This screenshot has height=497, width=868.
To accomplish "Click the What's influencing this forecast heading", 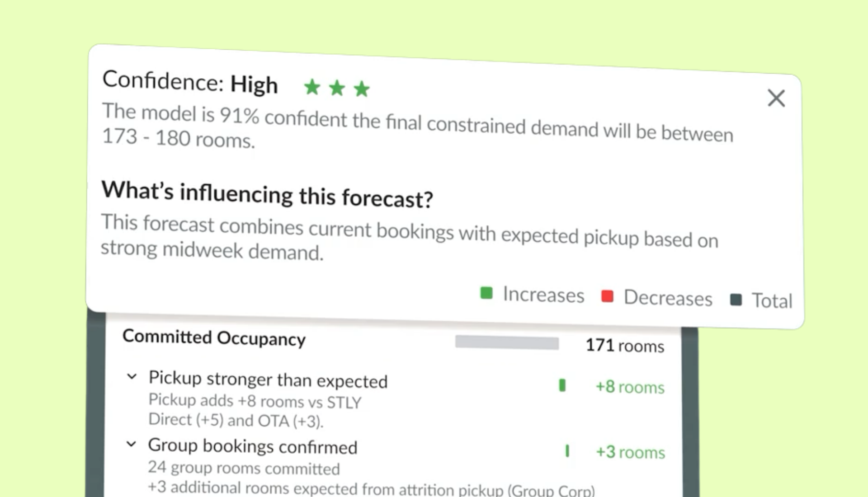I will [x=267, y=194].
